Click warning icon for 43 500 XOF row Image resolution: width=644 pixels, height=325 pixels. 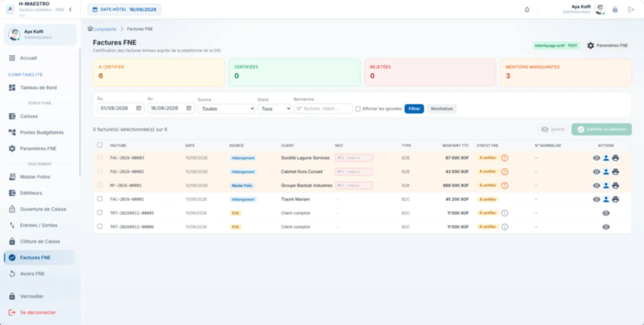(x=505, y=172)
